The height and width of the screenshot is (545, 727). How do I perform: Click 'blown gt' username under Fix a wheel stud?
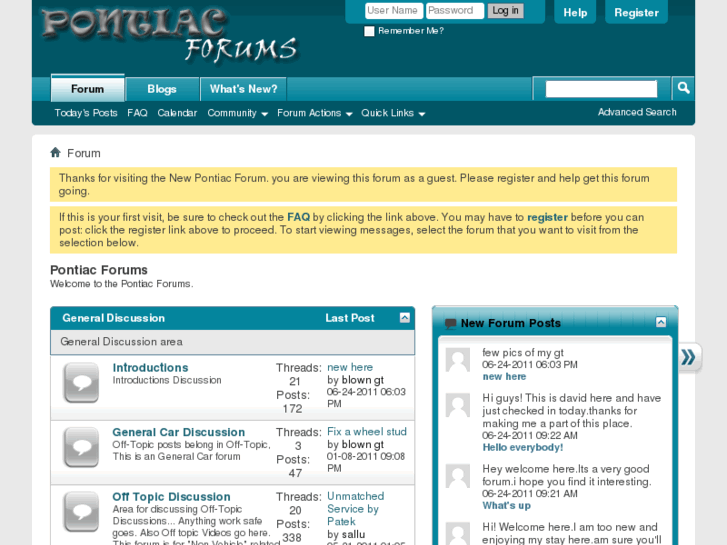coord(362,444)
